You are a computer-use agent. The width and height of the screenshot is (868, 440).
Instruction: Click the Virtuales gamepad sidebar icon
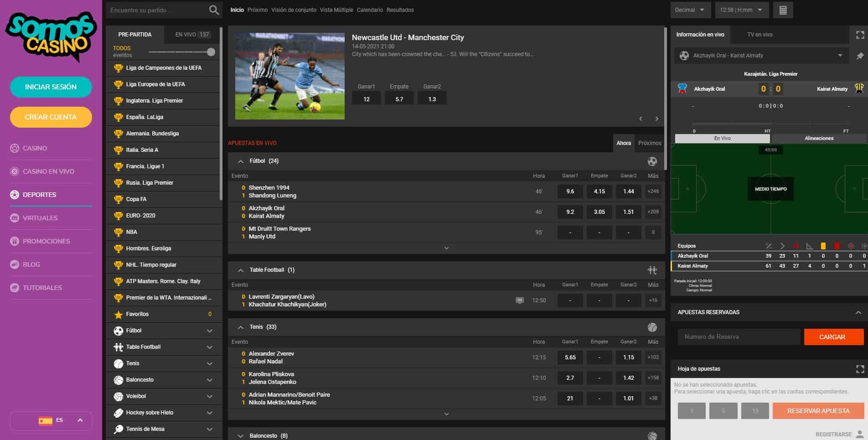(x=15, y=218)
